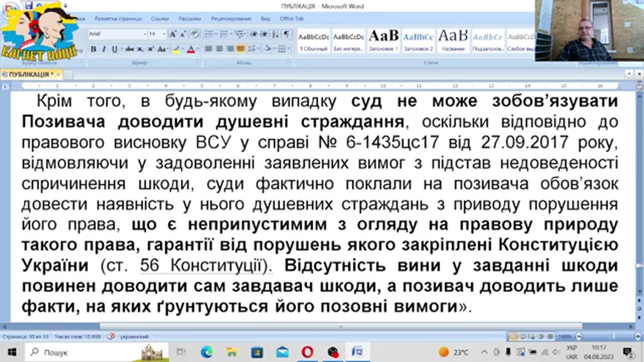This screenshot has width=644, height=362.
Task: Open Рецензирование ribbon tab
Action: 231,19
